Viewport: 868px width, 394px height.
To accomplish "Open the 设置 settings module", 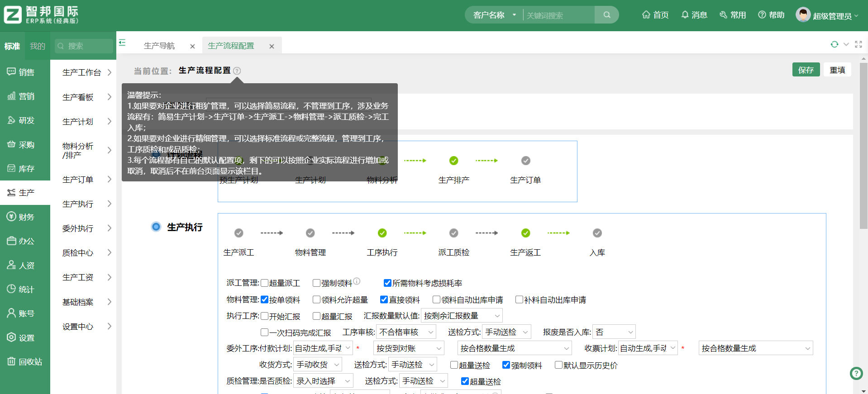I will (x=21, y=338).
